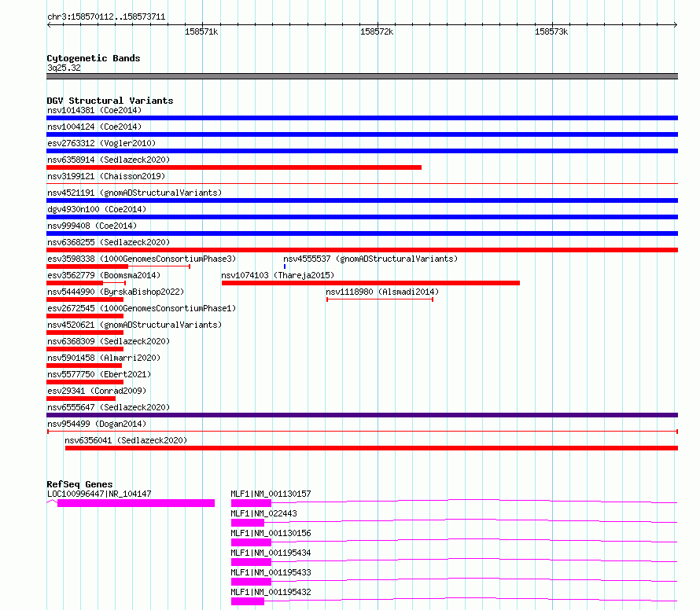The image size is (700, 610).
Task: Open esv3562779 (Boomsma2014) variant
Action: pyautogui.click(x=104, y=275)
